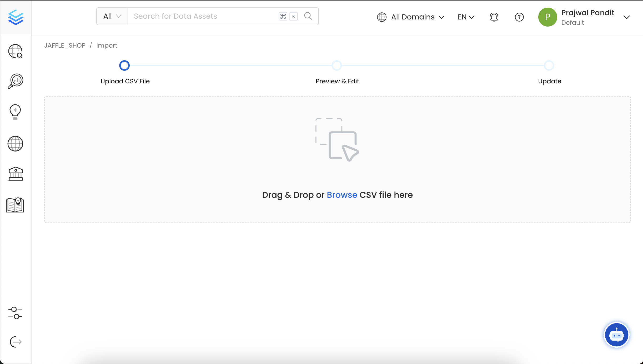Select the Insights discovery icon in sidebar
The width and height of the screenshot is (643, 364).
click(15, 81)
